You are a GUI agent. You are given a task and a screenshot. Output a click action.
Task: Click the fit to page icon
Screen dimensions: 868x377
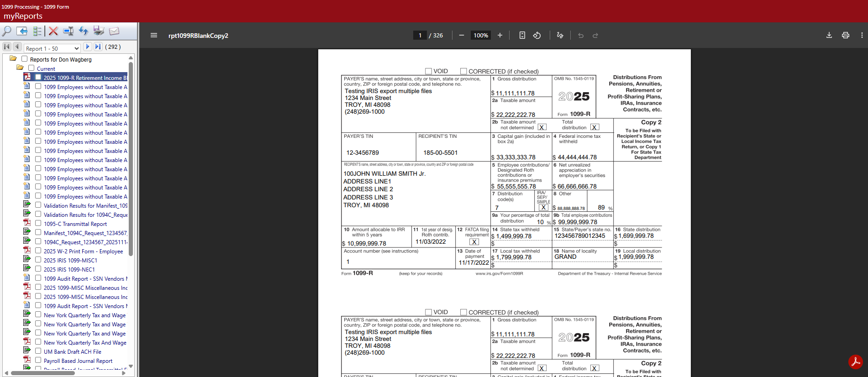522,35
